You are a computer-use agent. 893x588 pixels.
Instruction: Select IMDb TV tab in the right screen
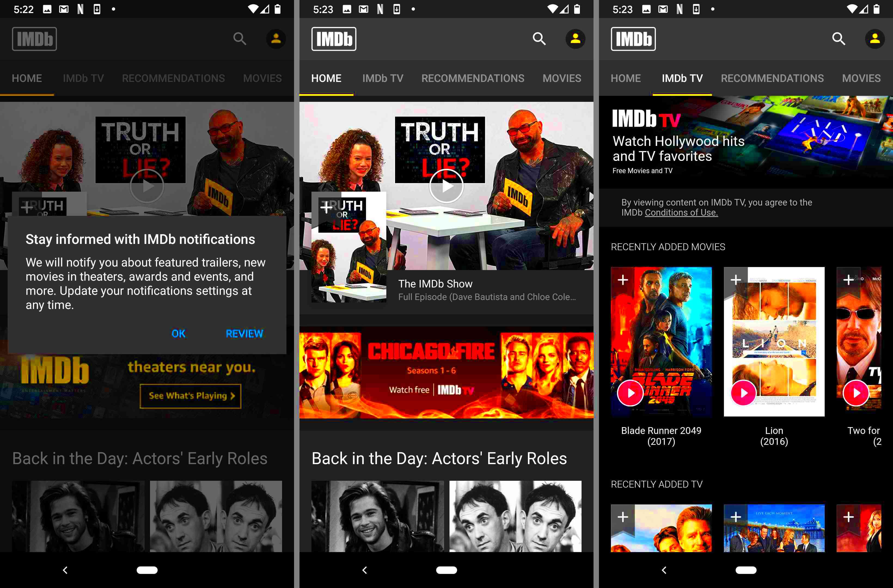682,78
